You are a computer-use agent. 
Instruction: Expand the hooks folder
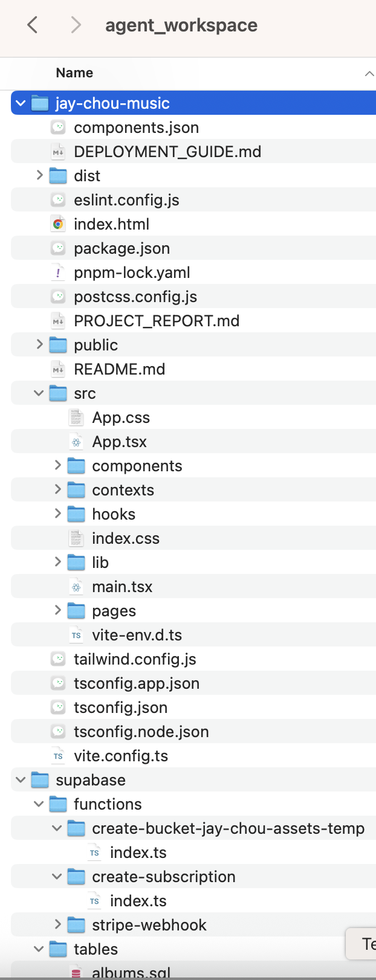point(57,514)
